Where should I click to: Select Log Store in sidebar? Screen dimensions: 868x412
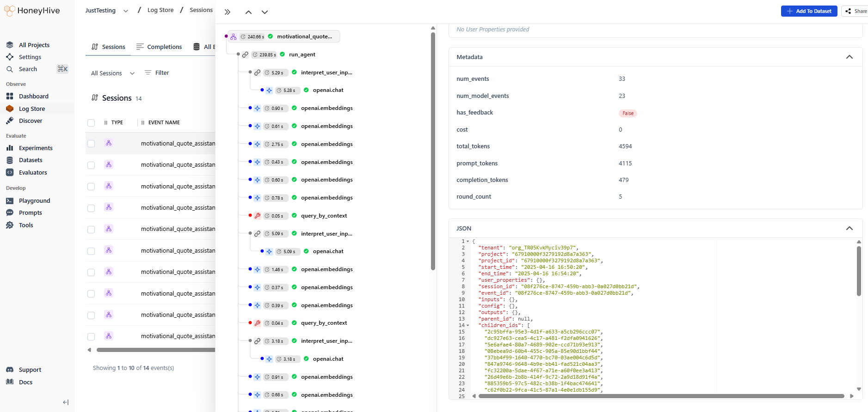[31, 109]
